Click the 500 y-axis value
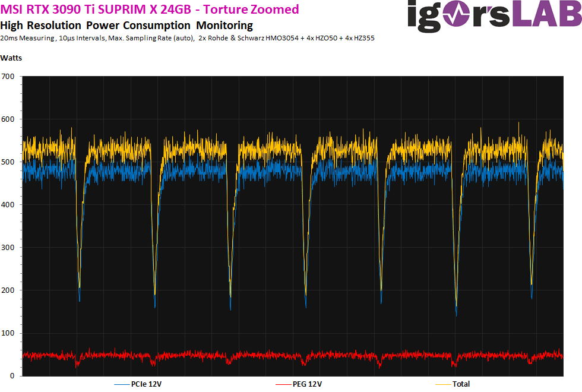Image resolution: width=582 pixels, height=392 pixels. coord(8,162)
